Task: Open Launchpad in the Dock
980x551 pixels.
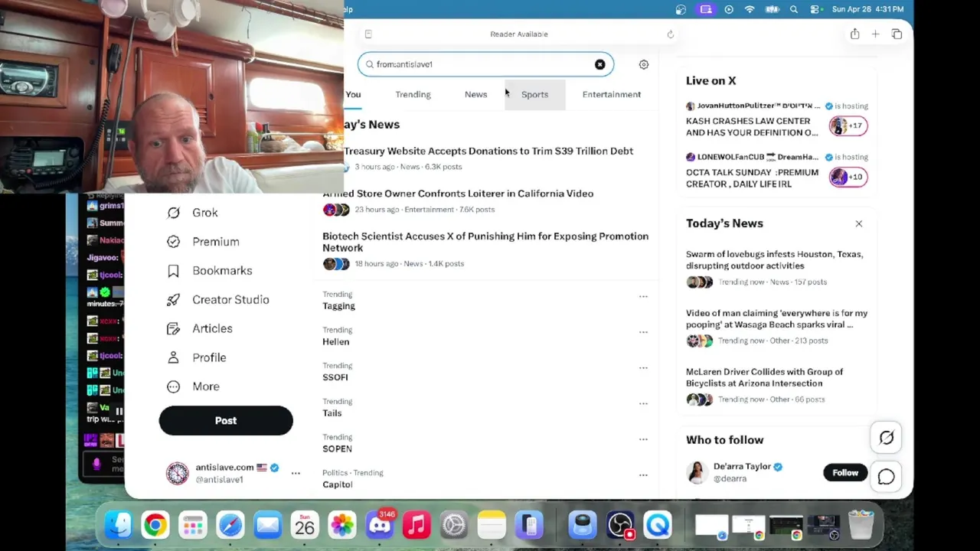Action: tap(193, 526)
